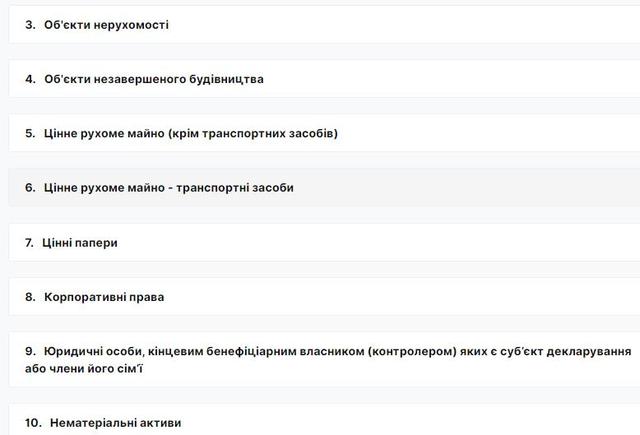Click the number 8 before «Корпоративні права»
Image resolution: width=640 pixels, height=435 pixels.
[30, 297]
